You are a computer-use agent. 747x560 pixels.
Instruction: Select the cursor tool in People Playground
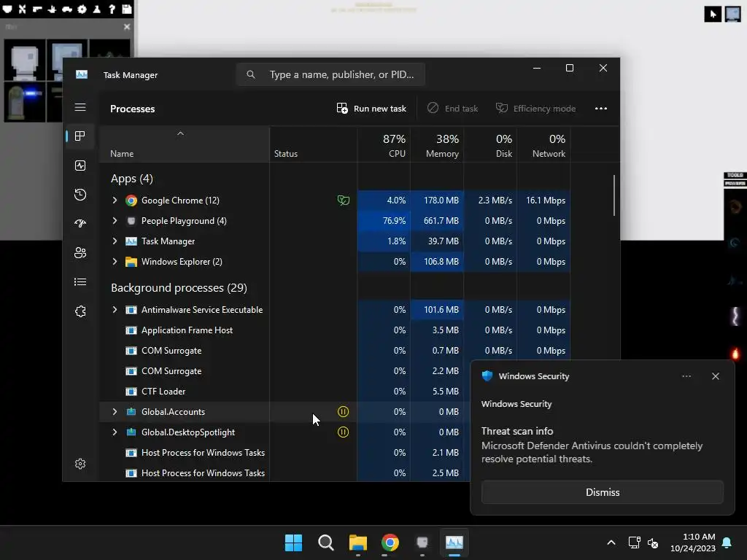click(713, 14)
